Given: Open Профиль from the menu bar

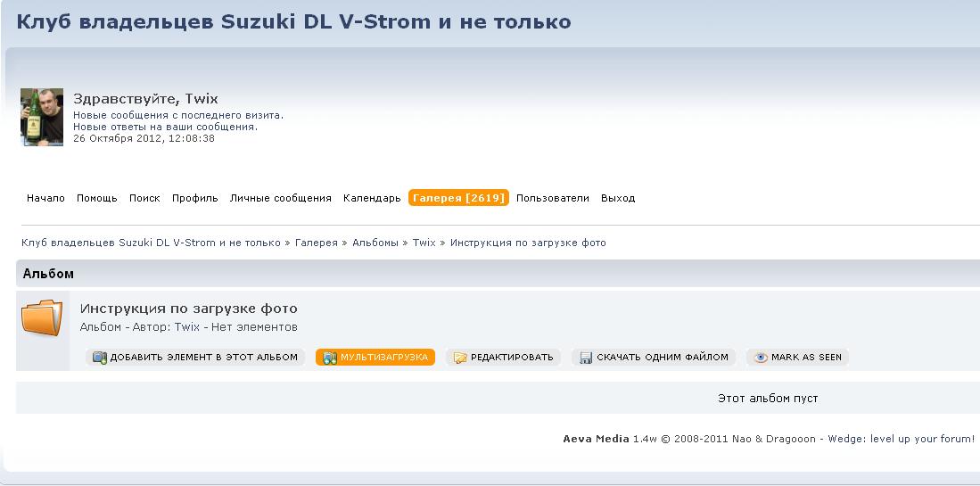Looking at the screenshot, I should click(194, 198).
